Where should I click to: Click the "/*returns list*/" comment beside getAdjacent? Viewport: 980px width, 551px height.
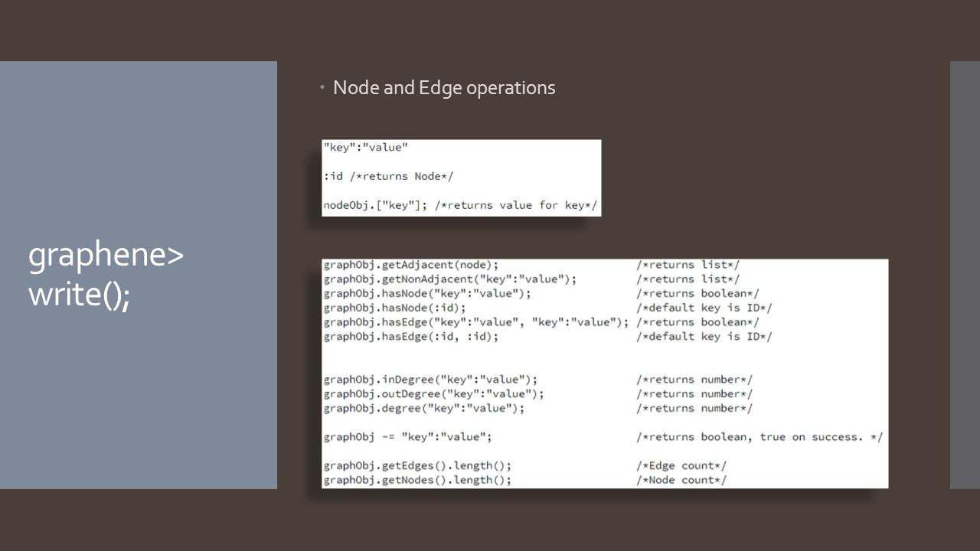(688, 265)
